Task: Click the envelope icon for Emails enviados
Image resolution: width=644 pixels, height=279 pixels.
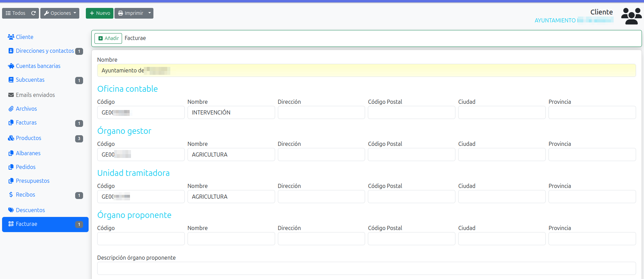Action: coord(11,95)
